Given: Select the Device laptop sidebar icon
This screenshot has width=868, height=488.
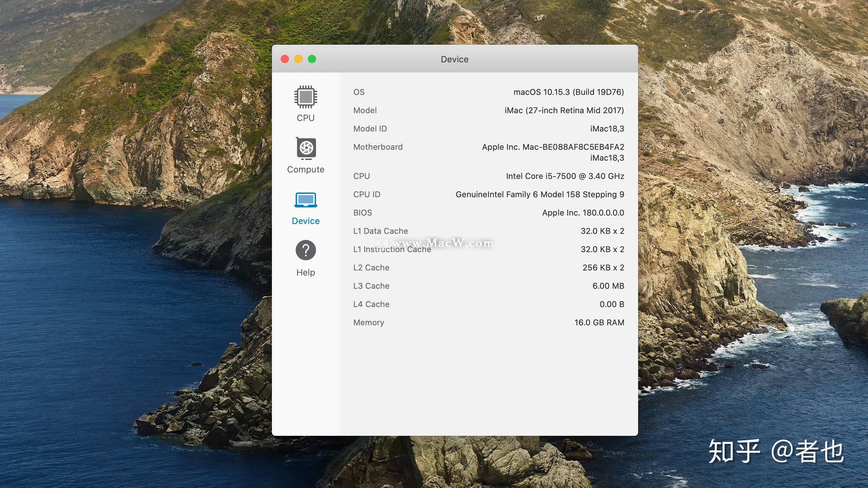Looking at the screenshot, I should coord(305,200).
